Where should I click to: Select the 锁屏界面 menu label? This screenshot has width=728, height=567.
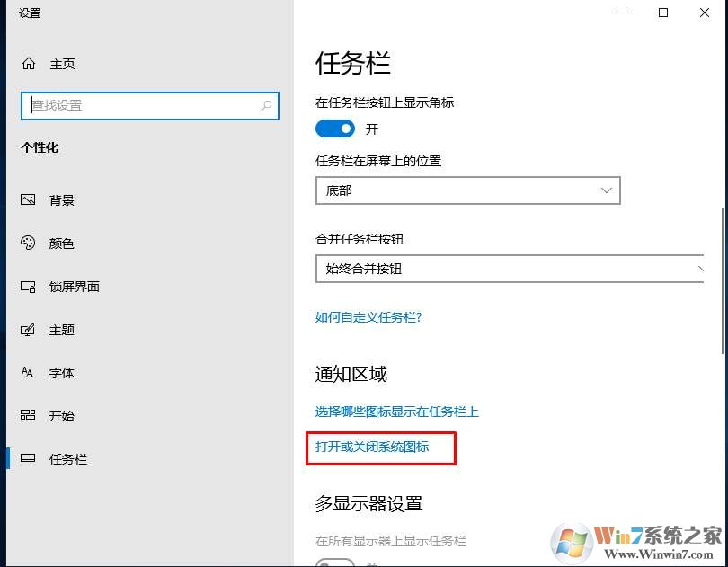pyautogui.click(x=75, y=287)
